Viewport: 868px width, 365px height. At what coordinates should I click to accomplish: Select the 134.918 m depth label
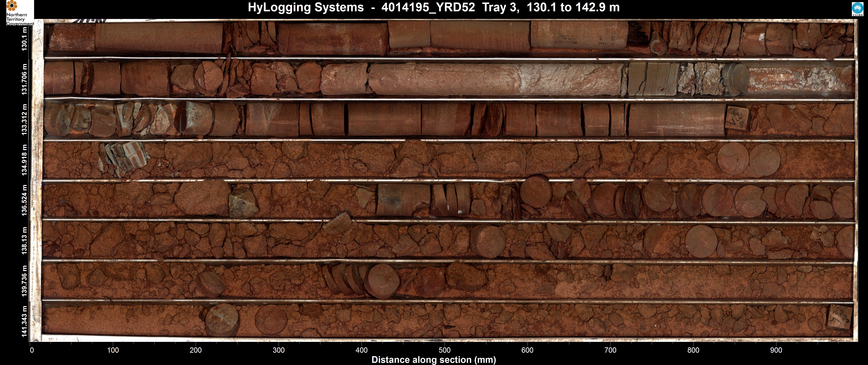24,160
